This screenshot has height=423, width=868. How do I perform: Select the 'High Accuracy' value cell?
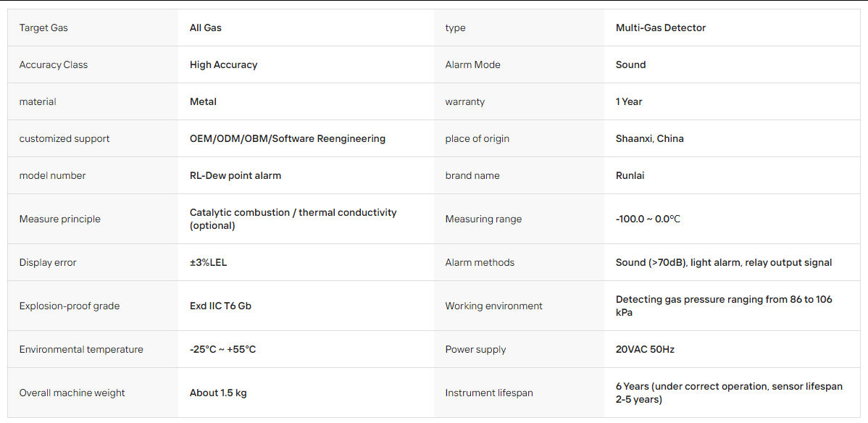pos(306,64)
